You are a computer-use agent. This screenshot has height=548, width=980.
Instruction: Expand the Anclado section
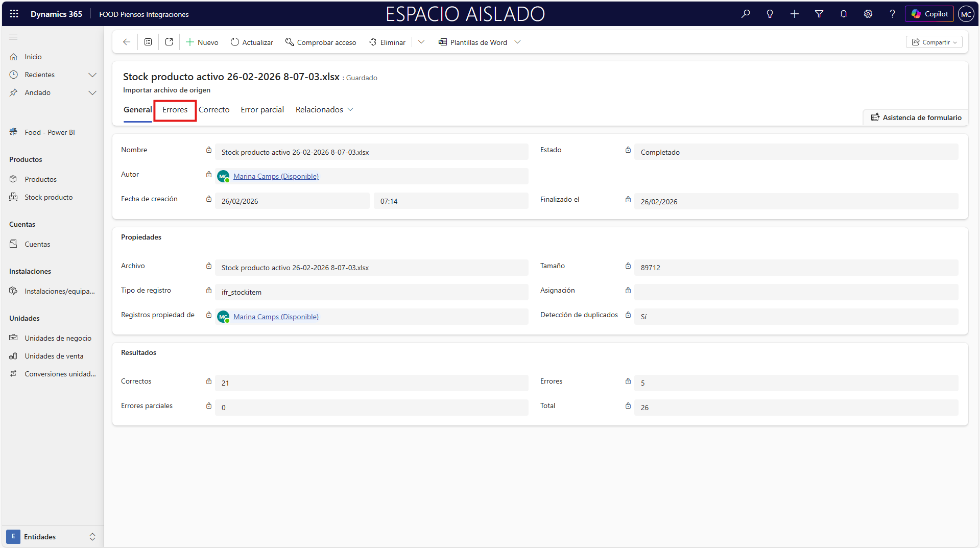(x=92, y=93)
